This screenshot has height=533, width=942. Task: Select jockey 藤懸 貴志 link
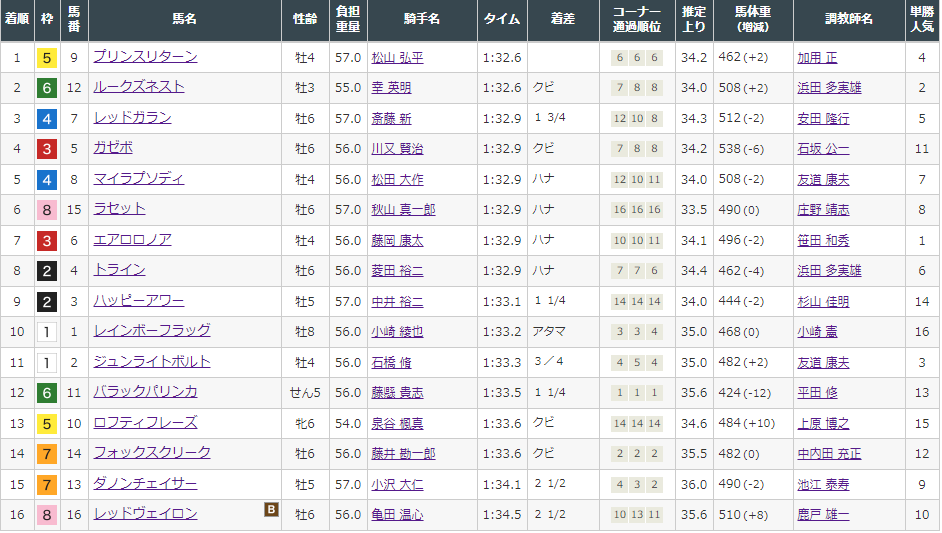tap(397, 392)
